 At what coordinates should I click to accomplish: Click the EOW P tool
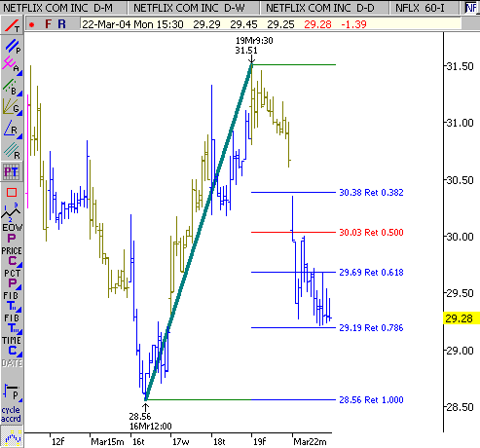[x=12, y=234]
